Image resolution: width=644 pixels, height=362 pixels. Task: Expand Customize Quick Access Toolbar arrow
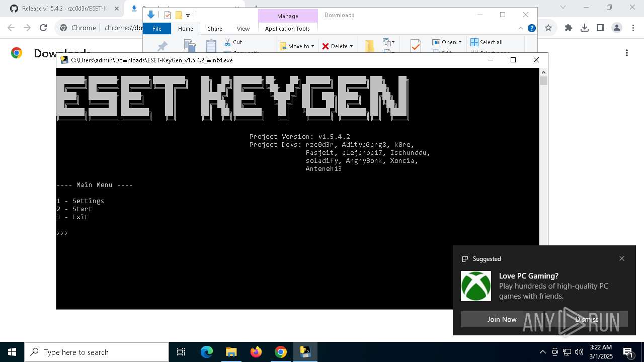tap(188, 16)
